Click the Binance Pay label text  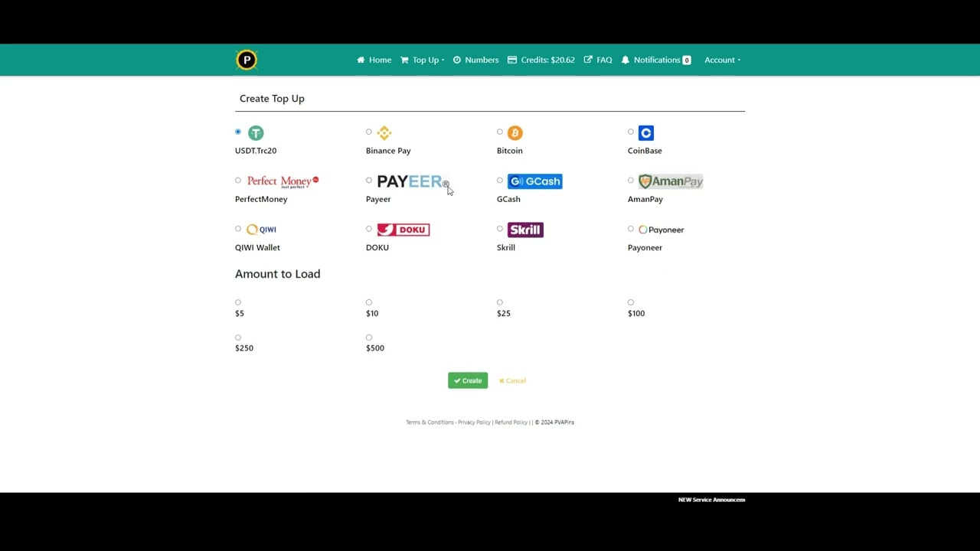[388, 151]
